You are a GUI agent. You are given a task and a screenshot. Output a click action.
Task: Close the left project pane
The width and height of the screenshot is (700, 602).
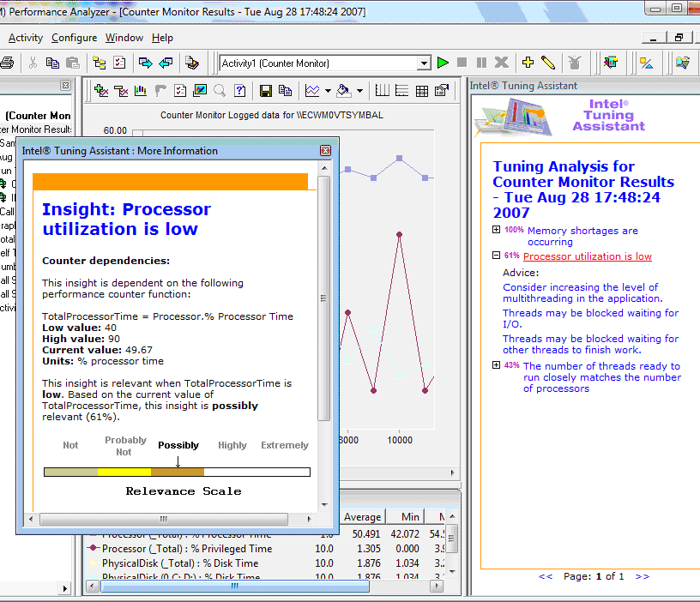65,85
